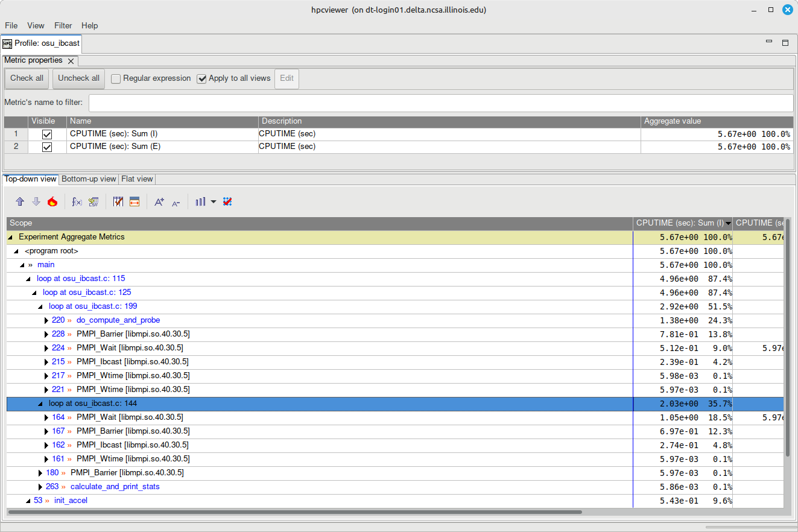Reveal the hot path with the flame icon
The image size is (798, 532).
tap(52, 201)
